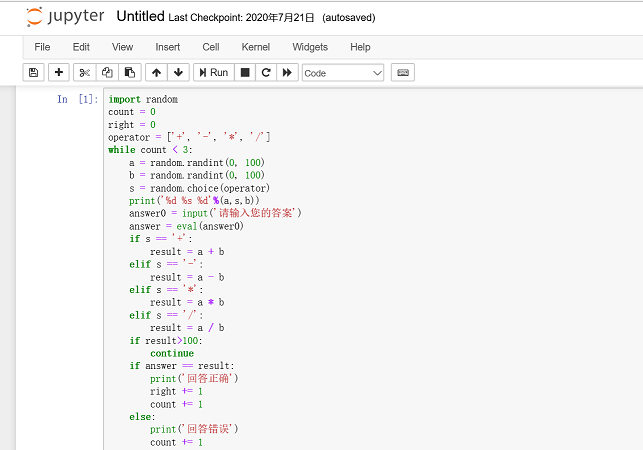Rename the notebook title Untitled
Screen dimensions: 643x450
click(140, 16)
